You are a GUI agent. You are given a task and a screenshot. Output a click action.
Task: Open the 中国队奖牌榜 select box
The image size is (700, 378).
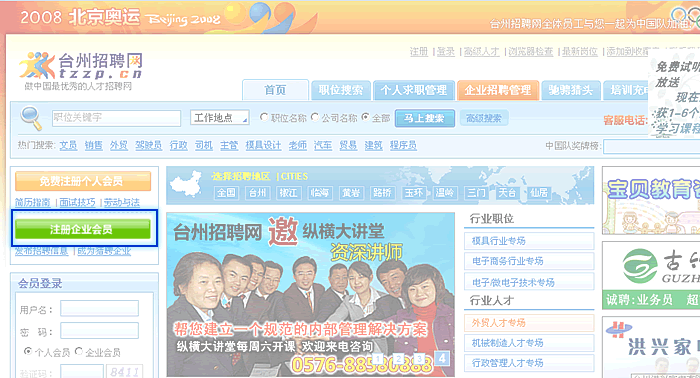(x=651, y=146)
